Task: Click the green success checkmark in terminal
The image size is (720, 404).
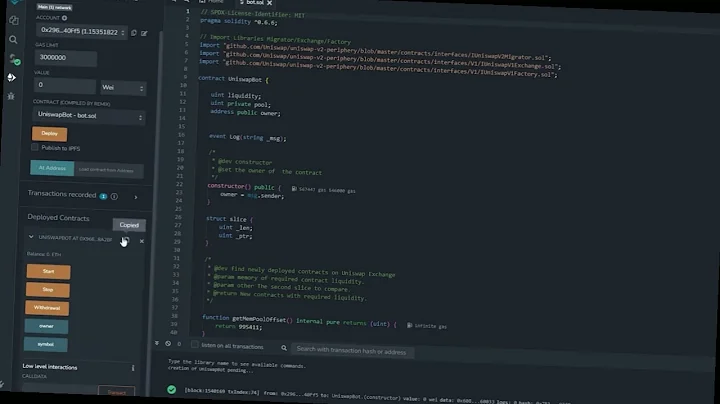Action: tap(171, 389)
